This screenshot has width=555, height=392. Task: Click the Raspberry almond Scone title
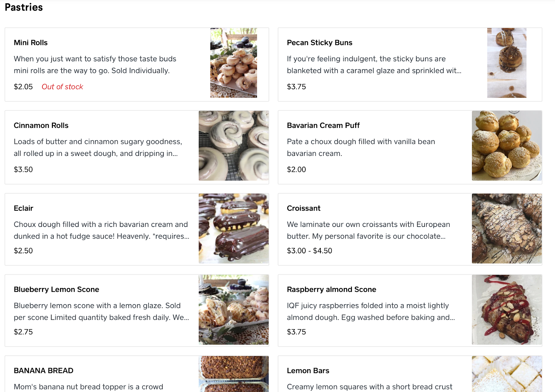point(331,289)
